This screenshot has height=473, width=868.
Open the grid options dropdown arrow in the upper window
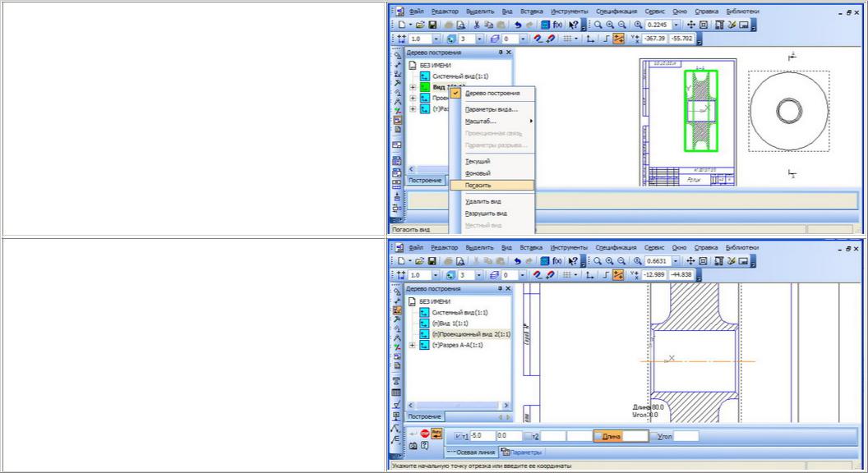(x=576, y=39)
